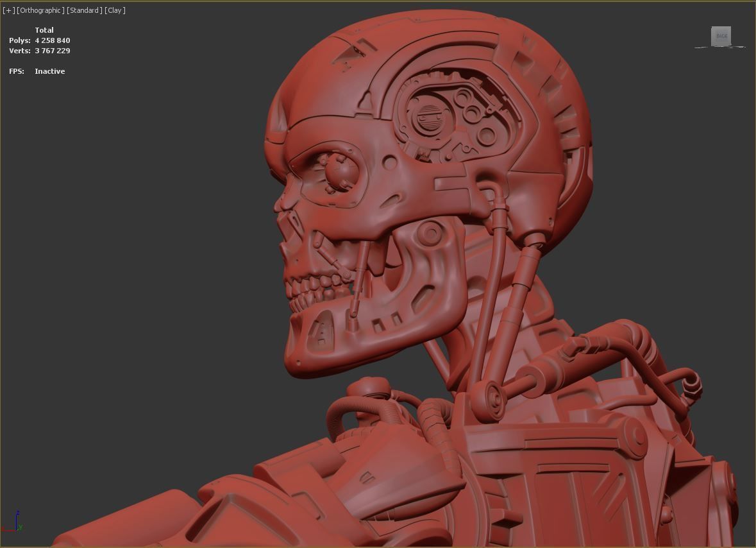The image size is (756, 548).
Task: Click the FPS Inactive statistic
Action: coord(37,71)
